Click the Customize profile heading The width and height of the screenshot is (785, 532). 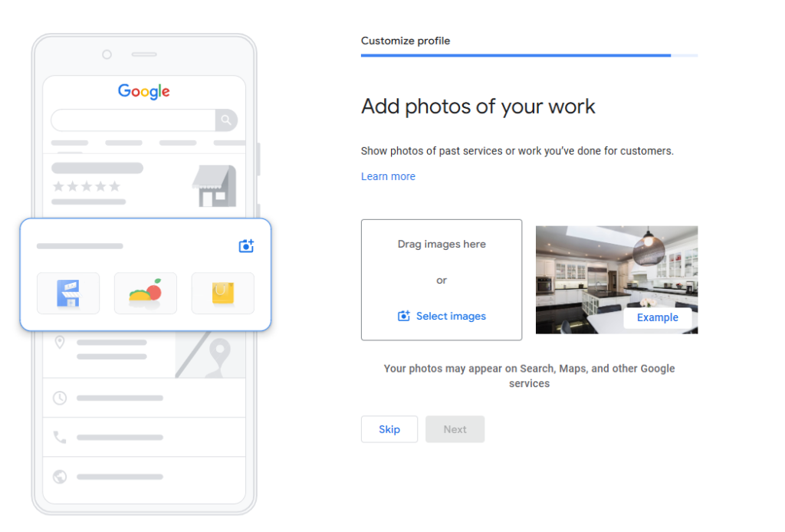[x=405, y=41]
